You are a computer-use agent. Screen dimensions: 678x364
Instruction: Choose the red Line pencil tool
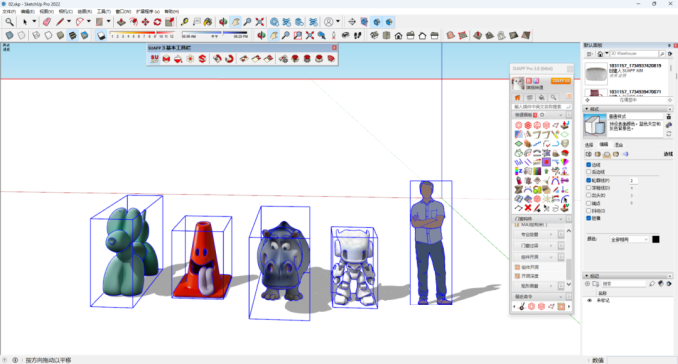(60, 22)
